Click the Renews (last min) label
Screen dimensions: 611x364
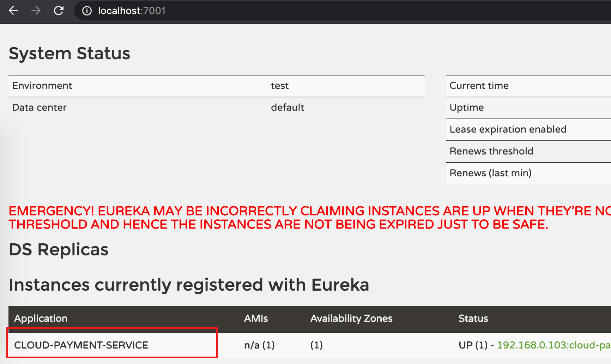pos(490,173)
